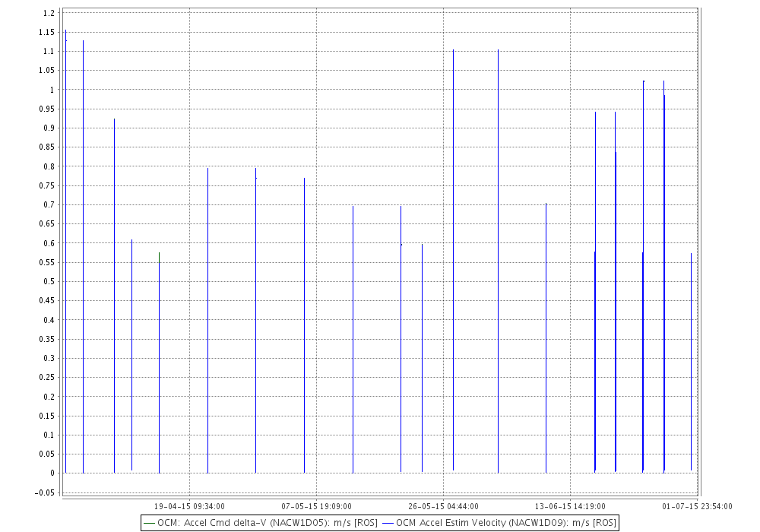
Task: Click y-axis tick label 0.95
Action: [47, 109]
